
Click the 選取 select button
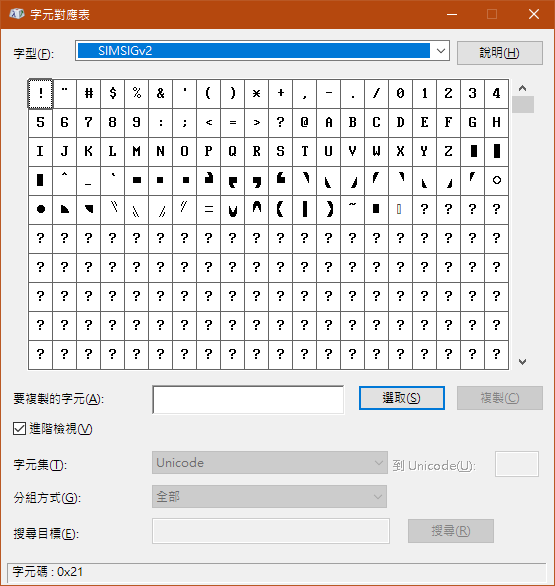click(x=402, y=398)
